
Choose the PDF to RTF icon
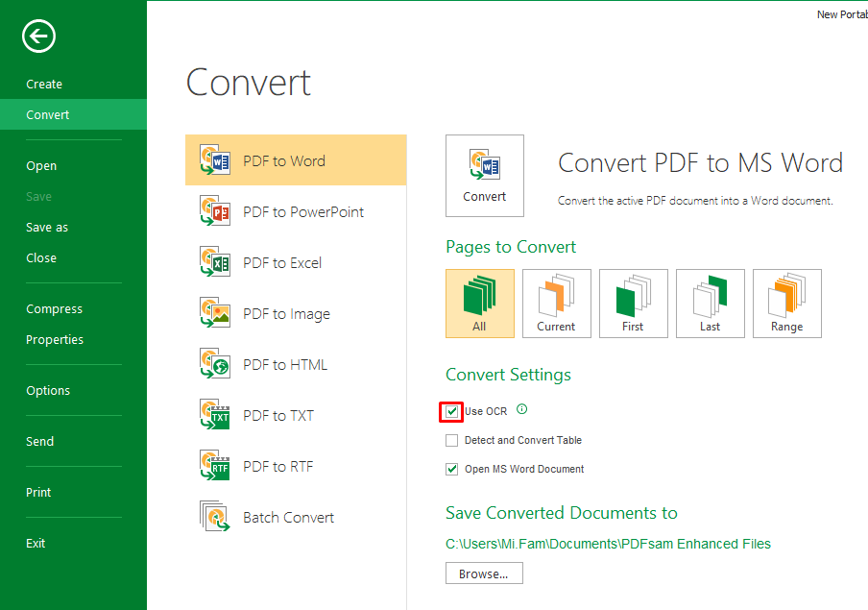(215, 466)
